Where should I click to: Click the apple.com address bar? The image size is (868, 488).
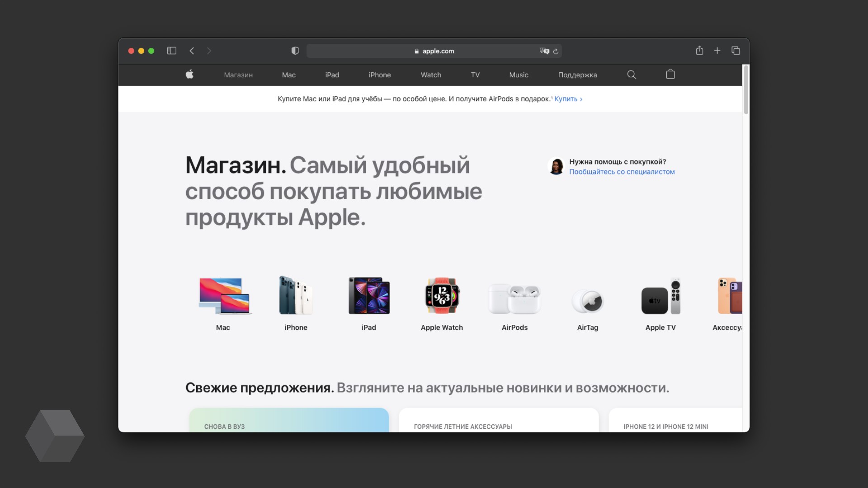(434, 51)
